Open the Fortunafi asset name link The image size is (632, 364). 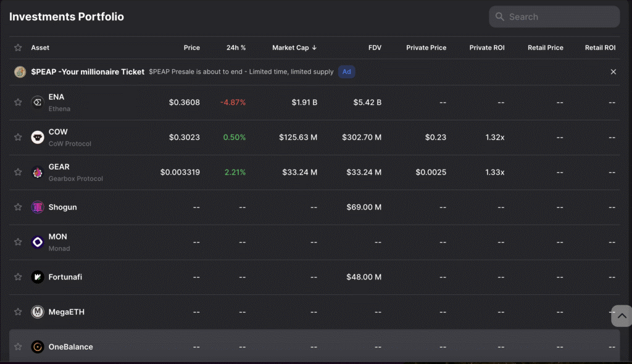[x=65, y=277]
